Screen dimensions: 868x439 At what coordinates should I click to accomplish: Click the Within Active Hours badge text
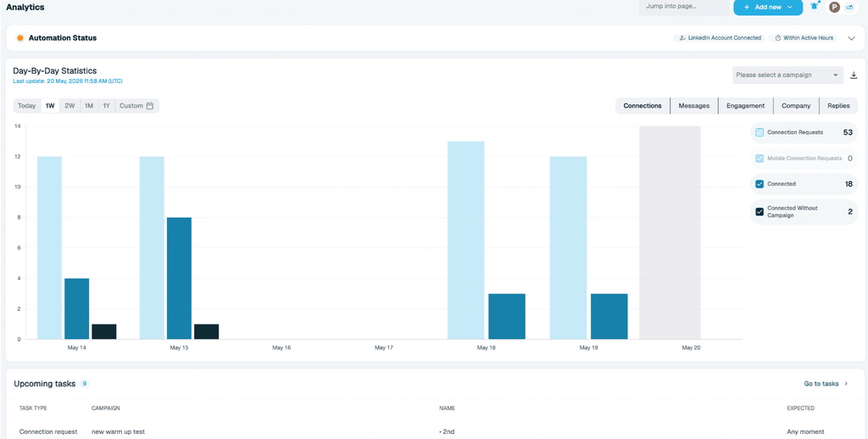[808, 38]
